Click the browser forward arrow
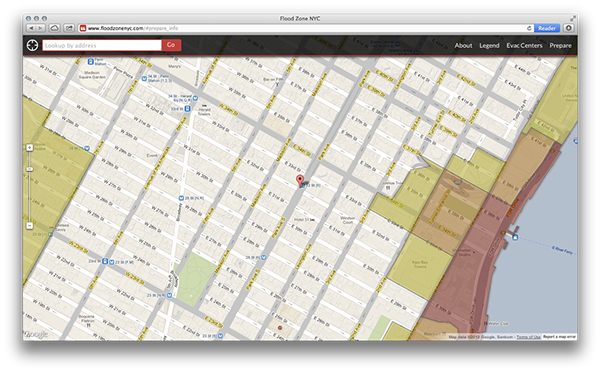This screenshot has width=600, height=372. click(x=41, y=28)
